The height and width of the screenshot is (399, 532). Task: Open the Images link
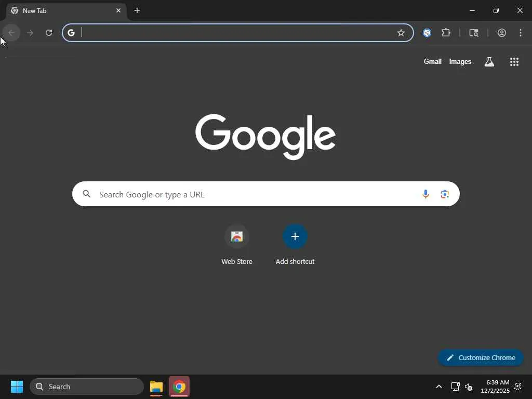coord(460,61)
